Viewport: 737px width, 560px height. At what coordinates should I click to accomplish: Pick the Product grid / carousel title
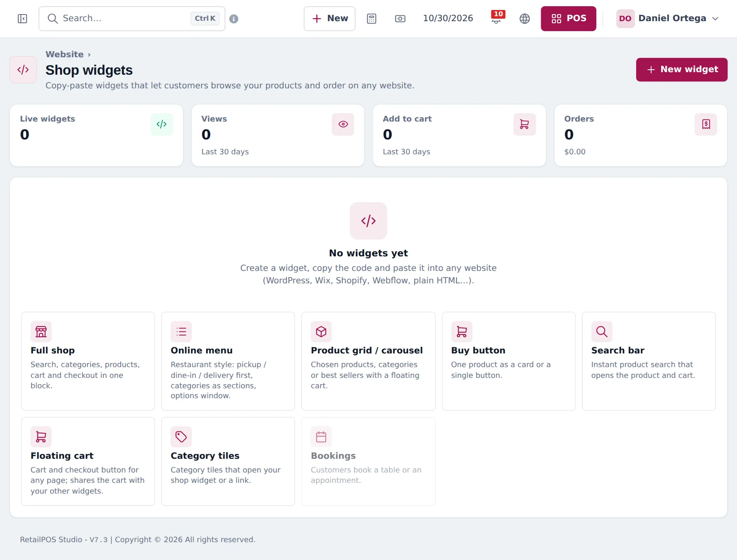pos(367,351)
